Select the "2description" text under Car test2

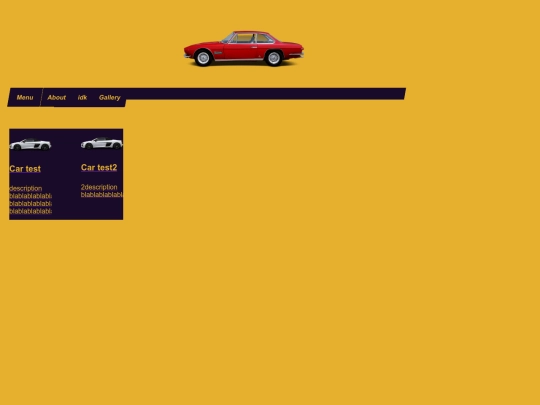(x=99, y=187)
